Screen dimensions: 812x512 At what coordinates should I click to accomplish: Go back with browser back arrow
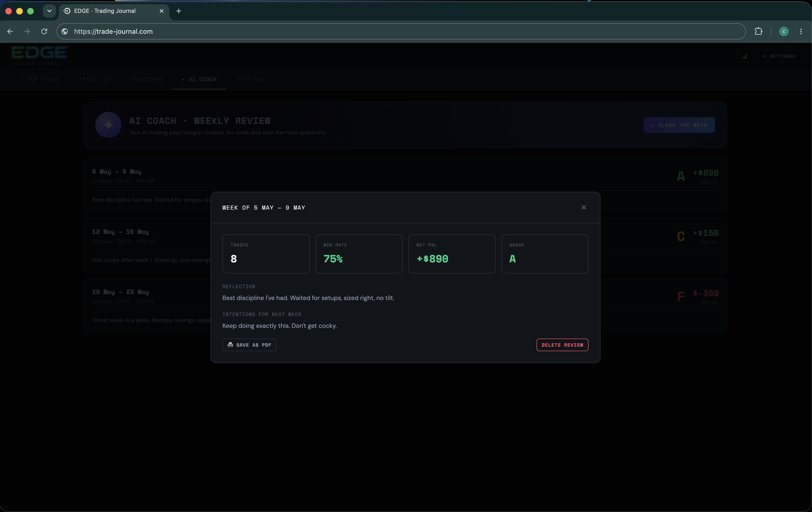click(10, 31)
